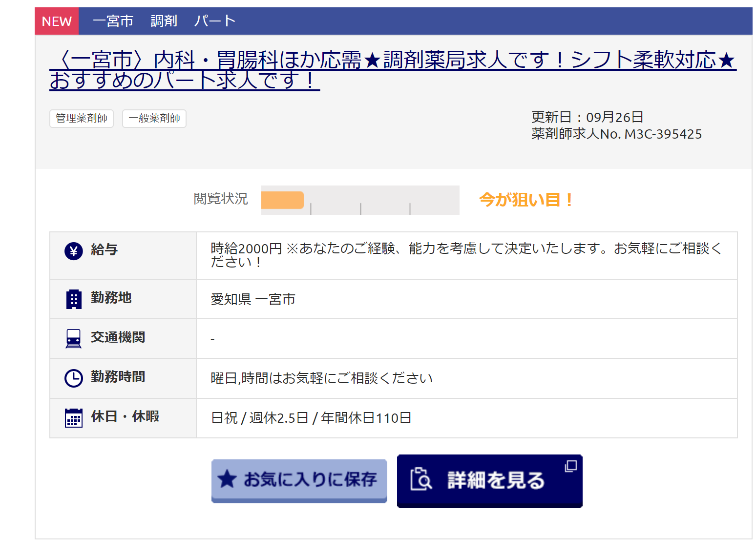The image size is (756, 557).
Task: Click the yen salary icon
Action: (74, 251)
